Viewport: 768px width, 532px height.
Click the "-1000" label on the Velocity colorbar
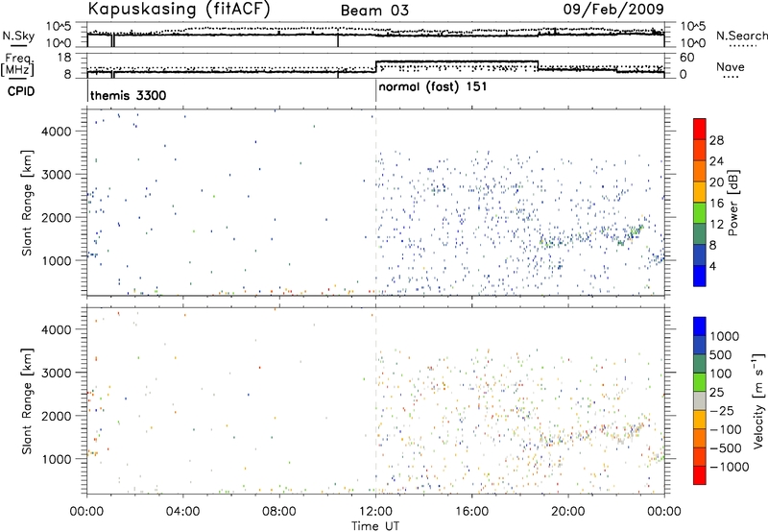(729, 467)
